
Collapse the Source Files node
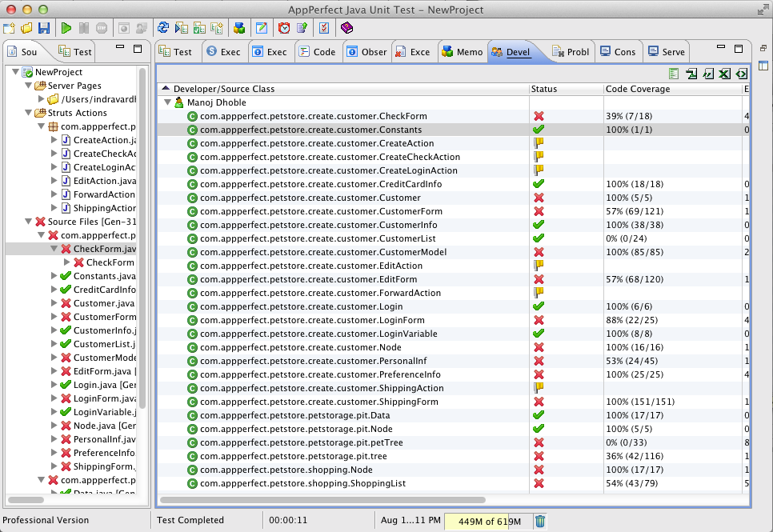click(x=29, y=222)
